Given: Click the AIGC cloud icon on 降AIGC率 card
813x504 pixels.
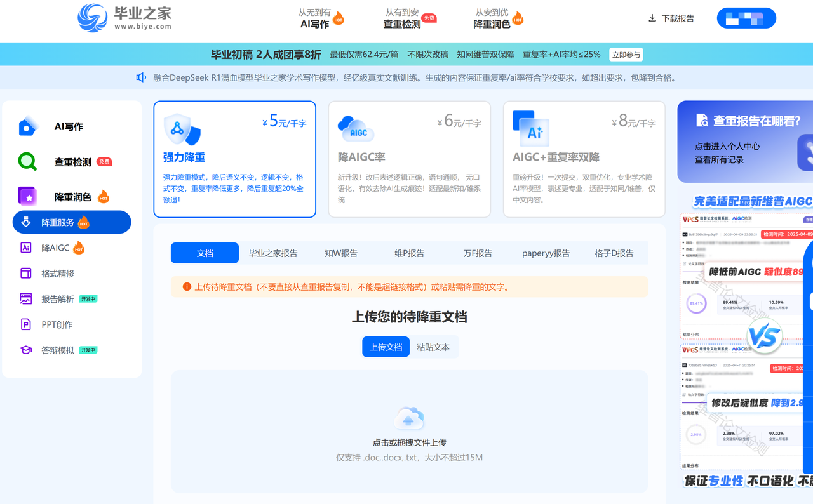Looking at the screenshot, I should click(356, 129).
